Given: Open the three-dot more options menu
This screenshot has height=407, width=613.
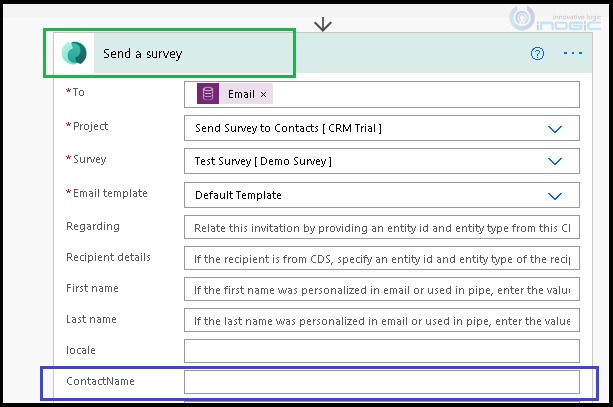Looking at the screenshot, I should click(x=572, y=54).
